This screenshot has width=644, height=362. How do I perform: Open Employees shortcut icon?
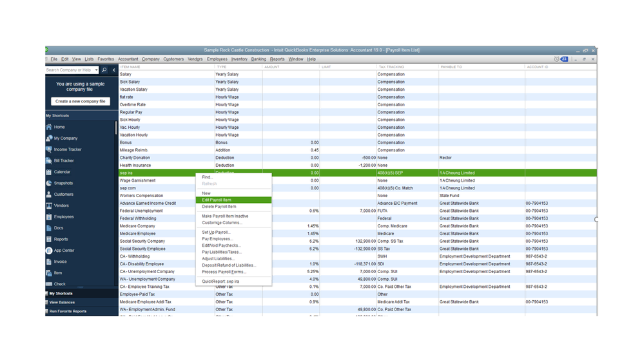point(49,216)
